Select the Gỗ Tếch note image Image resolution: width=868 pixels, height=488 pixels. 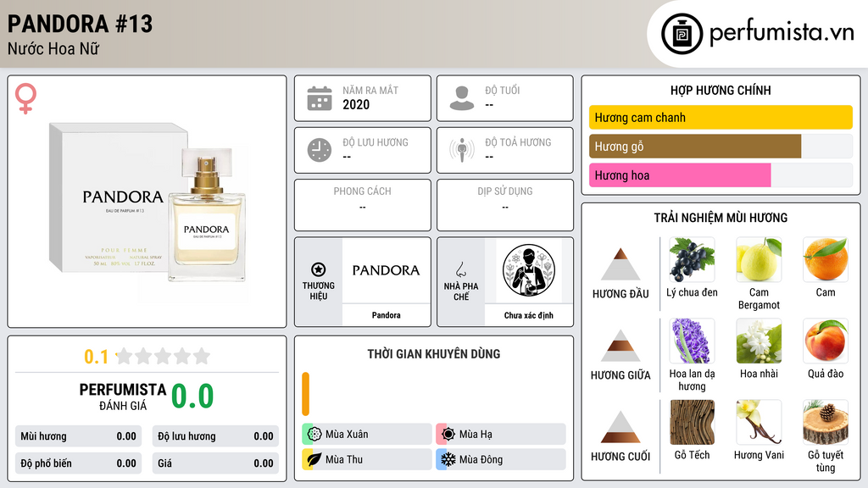tap(692, 422)
